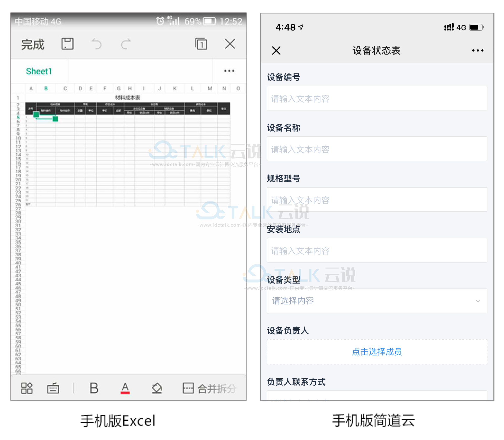
Task: Tap the 设备名称 text input field
Action: pos(377,149)
